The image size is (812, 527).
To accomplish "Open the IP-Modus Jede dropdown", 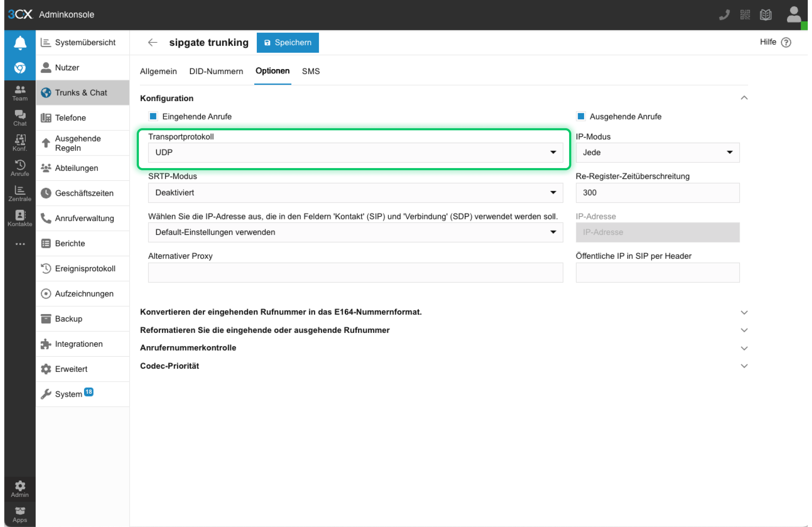I will [x=657, y=152].
